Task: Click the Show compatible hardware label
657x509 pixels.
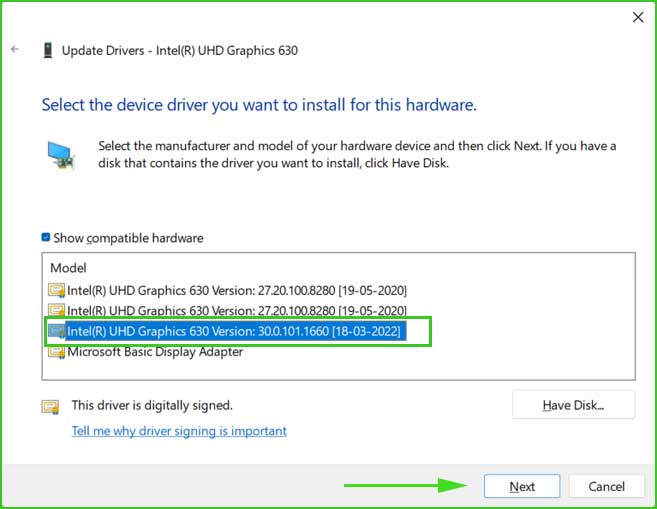Action: [x=128, y=238]
